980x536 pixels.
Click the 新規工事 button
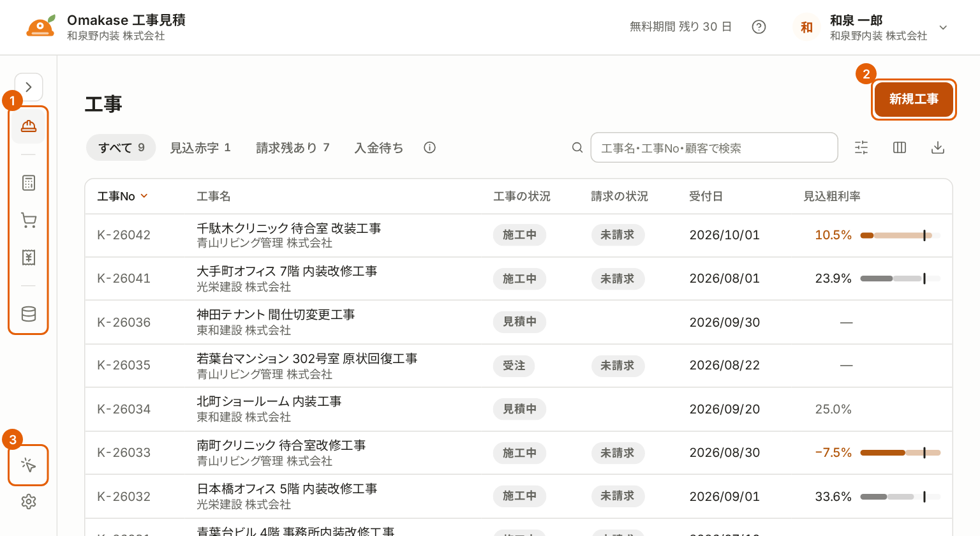point(914,99)
